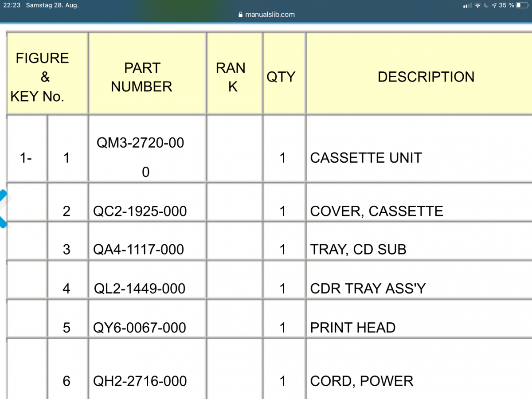Click the CASSETTE UNIT description cell

366,158
